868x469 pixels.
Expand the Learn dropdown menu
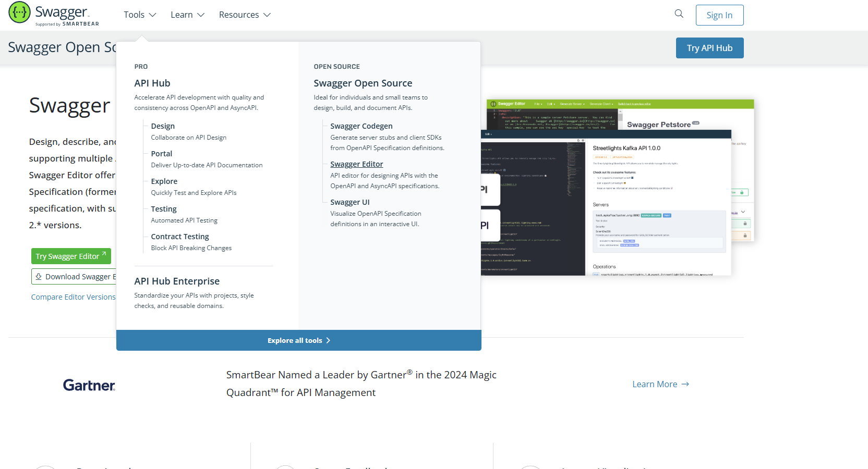187,15
